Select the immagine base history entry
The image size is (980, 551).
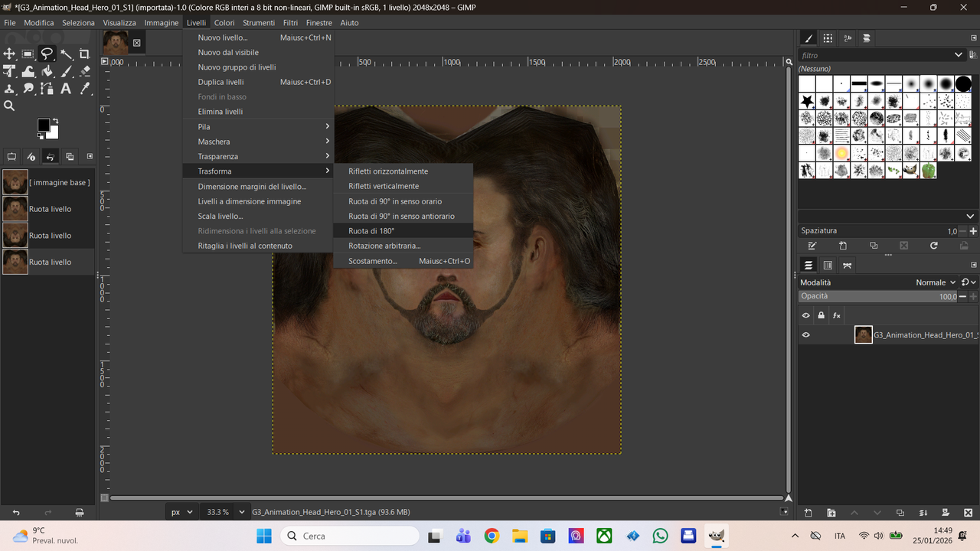tap(48, 182)
